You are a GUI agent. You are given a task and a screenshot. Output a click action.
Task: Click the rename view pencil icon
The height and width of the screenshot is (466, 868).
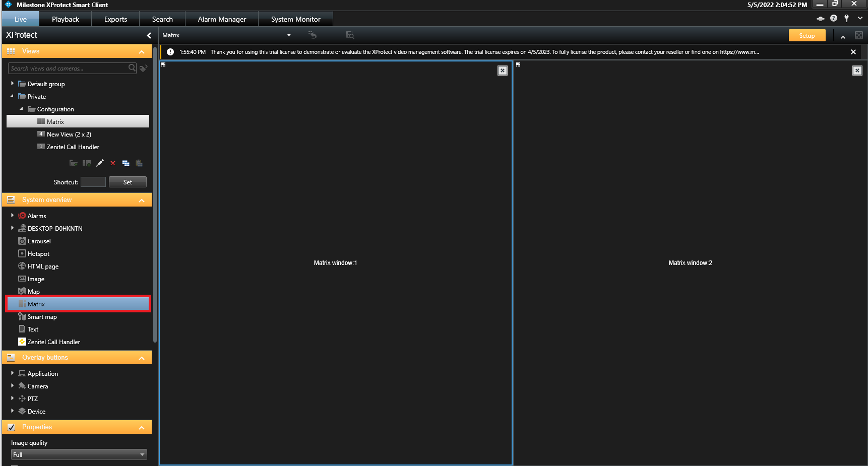[x=100, y=163]
